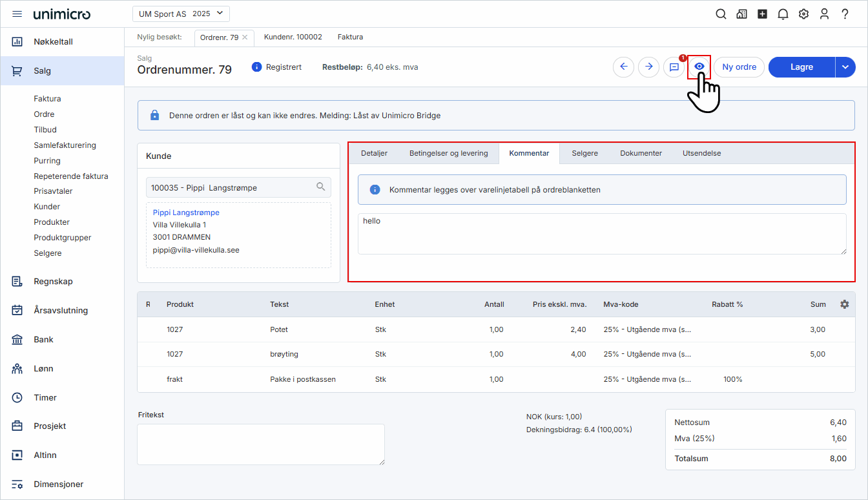Toggle the hamburger menu sidebar

click(17, 14)
